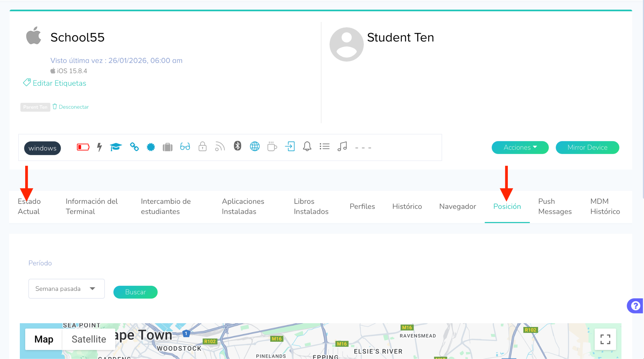Click the Mirror Device button
644x359 pixels.
coord(587,148)
